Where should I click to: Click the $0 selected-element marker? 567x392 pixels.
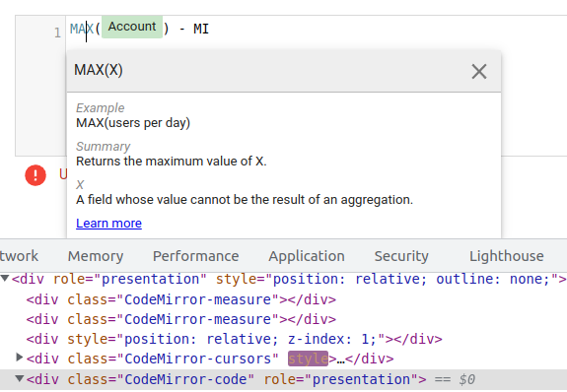[466, 379]
